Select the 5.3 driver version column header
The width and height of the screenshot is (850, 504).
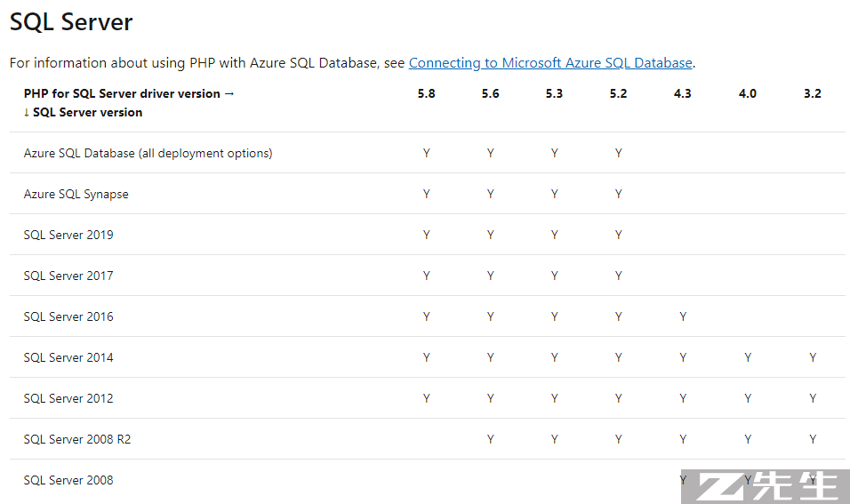[x=554, y=93]
